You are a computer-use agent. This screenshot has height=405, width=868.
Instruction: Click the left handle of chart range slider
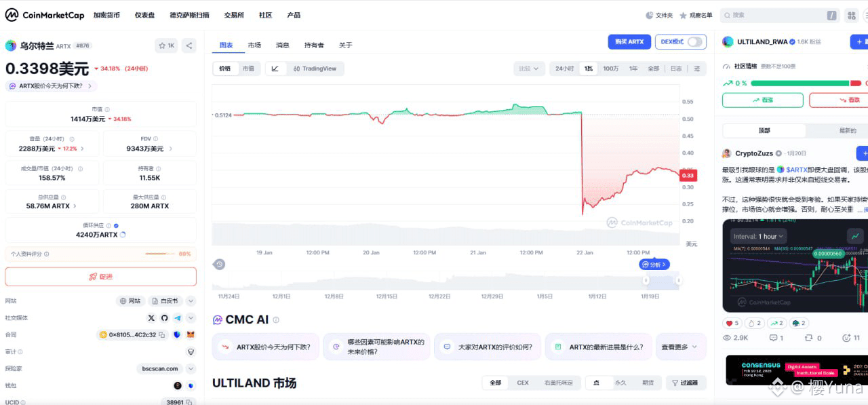point(646,279)
